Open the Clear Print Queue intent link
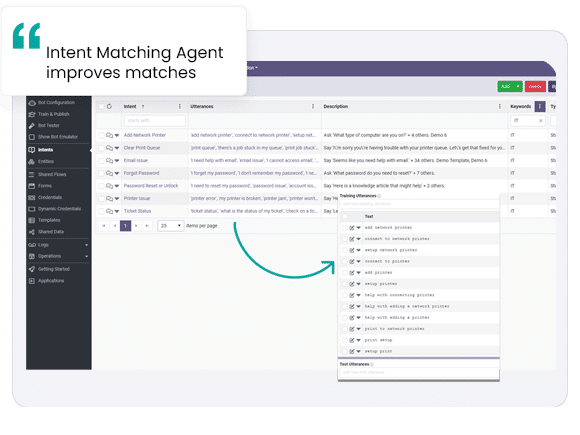 [142, 148]
